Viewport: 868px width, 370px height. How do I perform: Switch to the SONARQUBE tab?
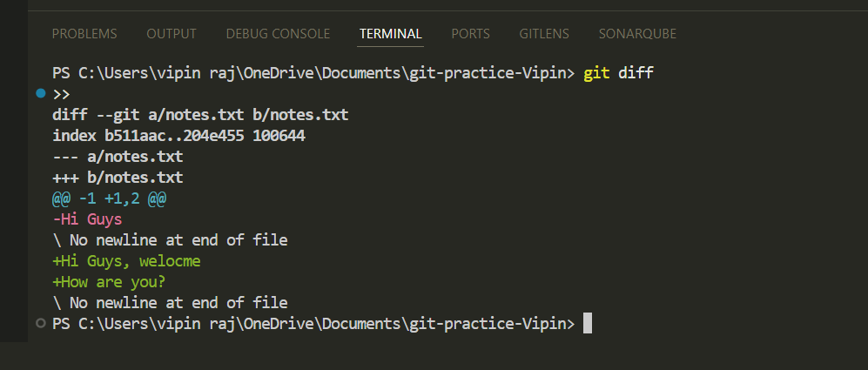[637, 34]
